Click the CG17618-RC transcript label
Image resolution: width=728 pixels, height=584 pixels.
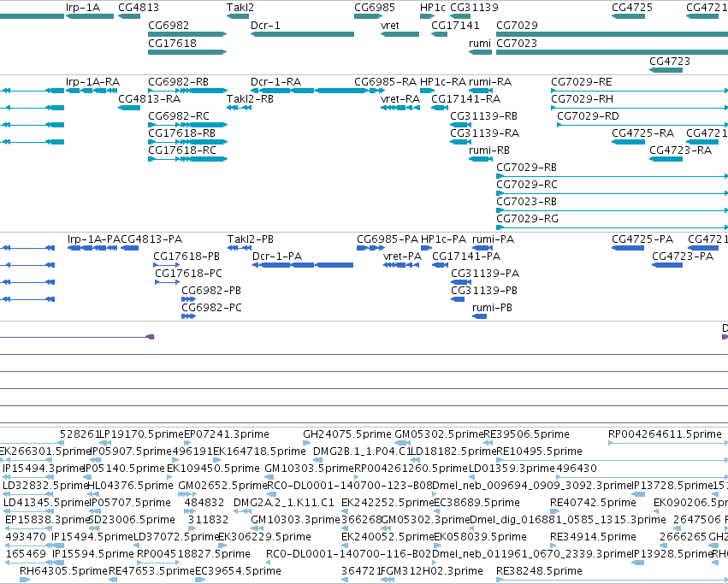182,150
